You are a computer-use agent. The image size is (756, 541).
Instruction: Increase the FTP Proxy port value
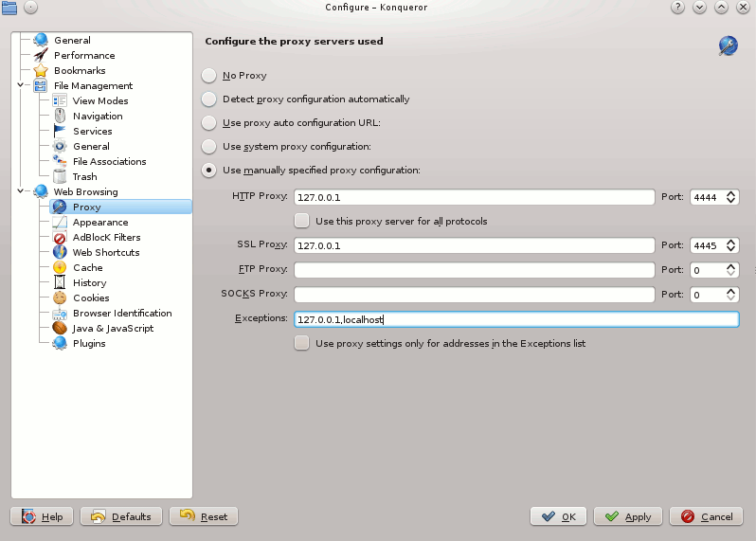point(731,266)
